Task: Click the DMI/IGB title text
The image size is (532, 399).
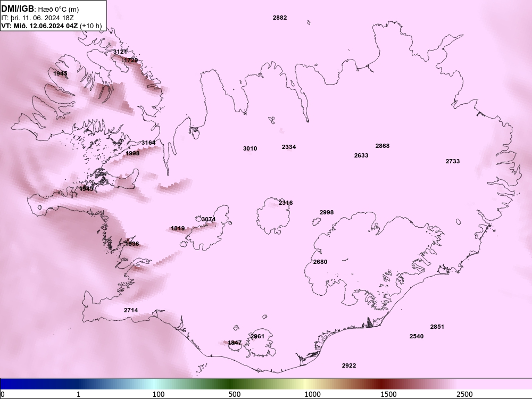Action: point(18,9)
